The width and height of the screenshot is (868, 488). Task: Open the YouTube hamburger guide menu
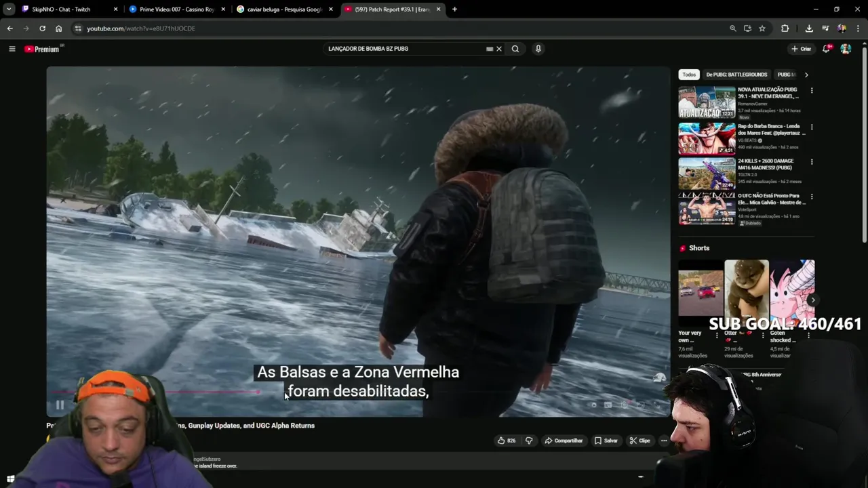[x=12, y=49]
